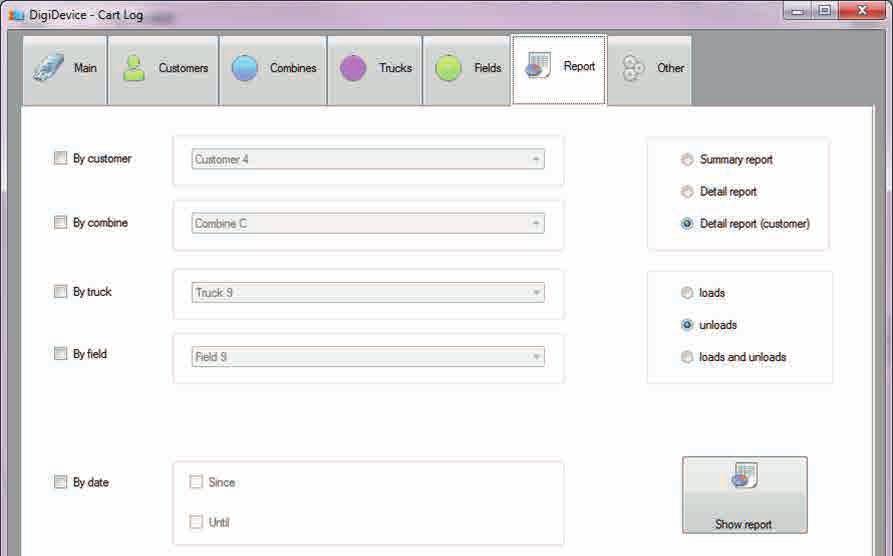Enable the By customer checkbox
This screenshot has height=556, width=893.
60,158
